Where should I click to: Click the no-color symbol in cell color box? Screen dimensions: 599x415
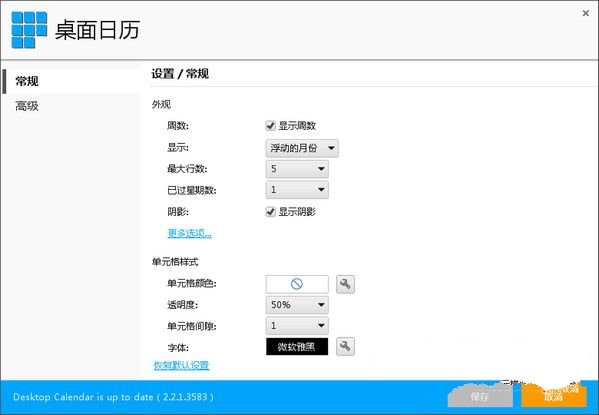pyautogui.click(x=297, y=284)
